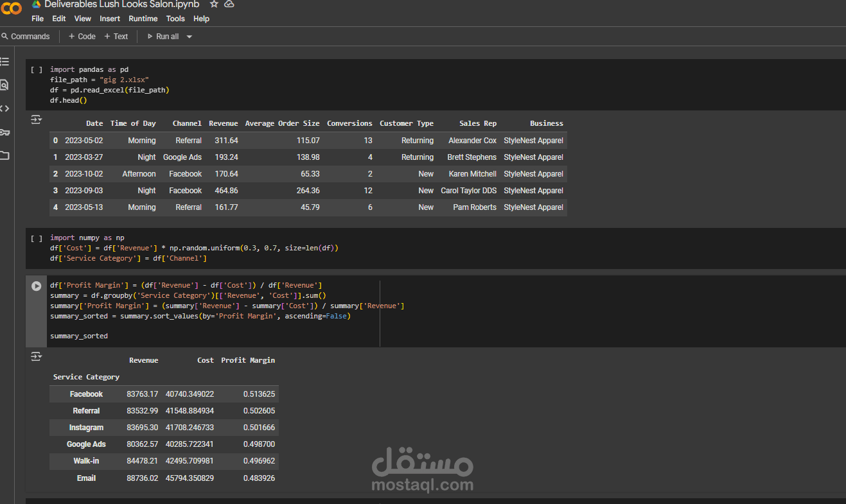This screenshot has height=504, width=846.
Task: Click the Average Order Size column header
Action: click(x=282, y=123)
